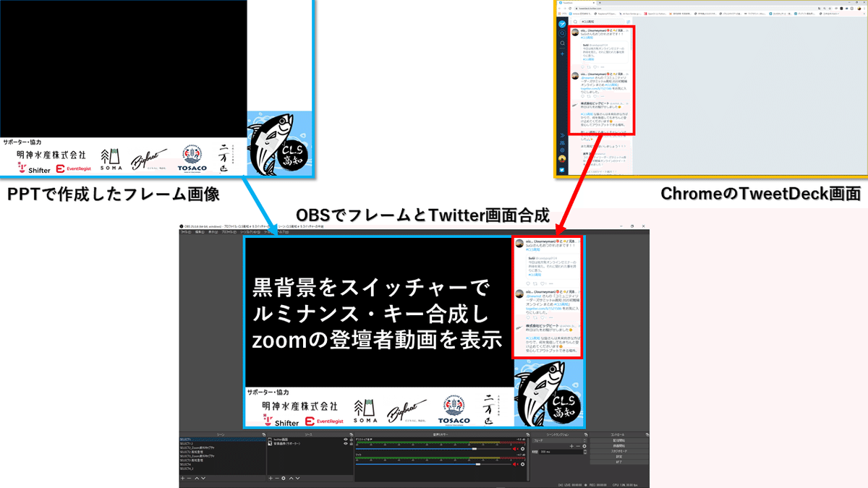Viewport: 868px width, 488px height.
Task: Retweet the first tweet in TweetDeck column
Action: tap(589, 67)
